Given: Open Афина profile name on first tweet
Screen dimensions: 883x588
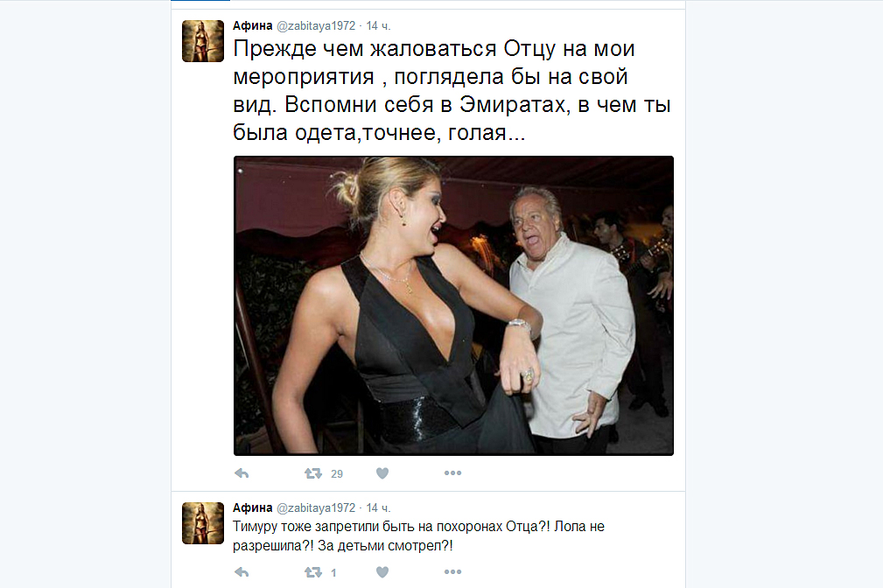Looking at the screenshot, I should tap(252, 26).
